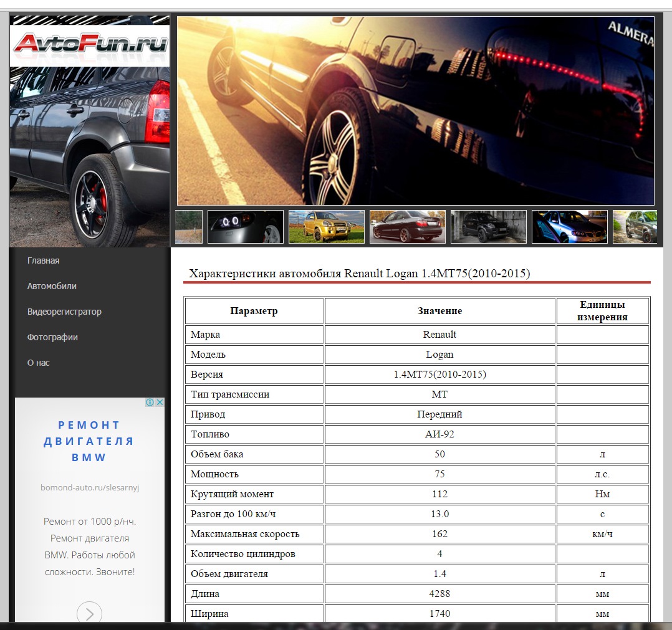
Task: Click the large Almera banner photo
Action: 416,111
